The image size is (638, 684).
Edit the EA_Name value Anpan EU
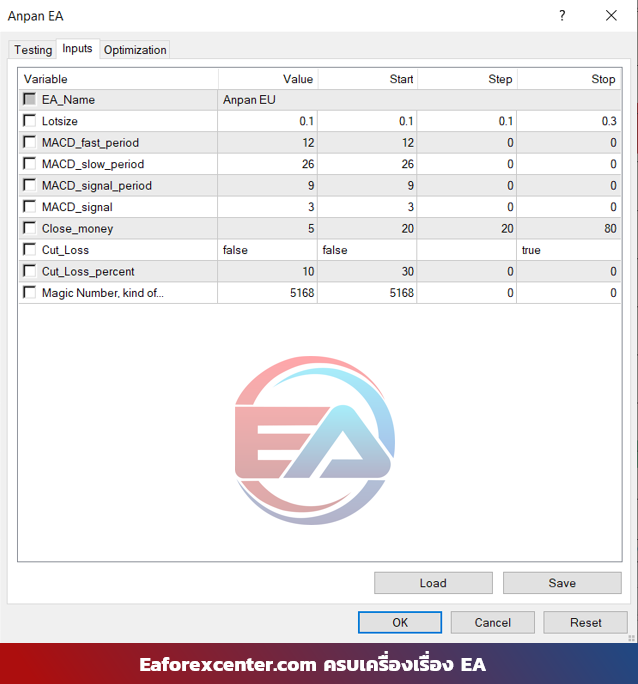point(266,100)
